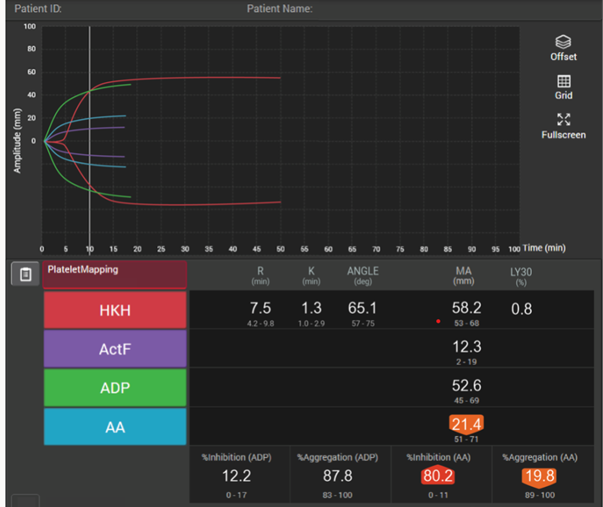Screen dimensions: 603x507
Task: Click the %Aggregation (ADP) label
Action: point(337,457)
